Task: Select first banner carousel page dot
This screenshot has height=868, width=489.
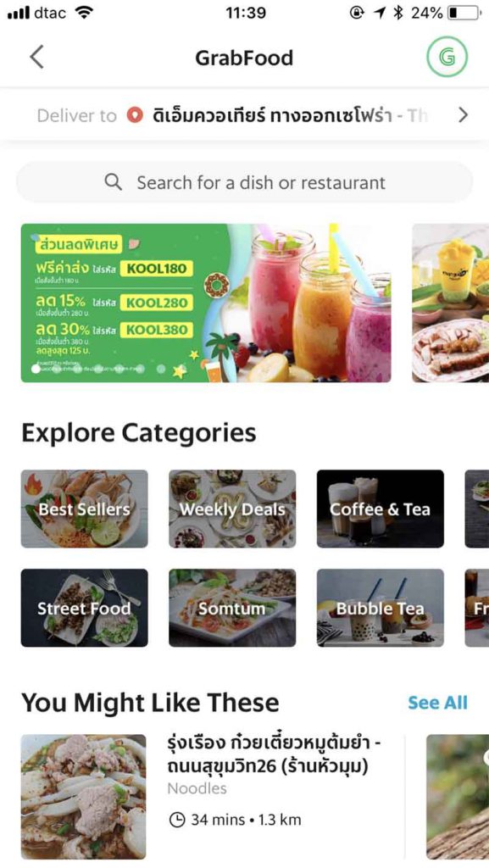Action: pos(36,369)
